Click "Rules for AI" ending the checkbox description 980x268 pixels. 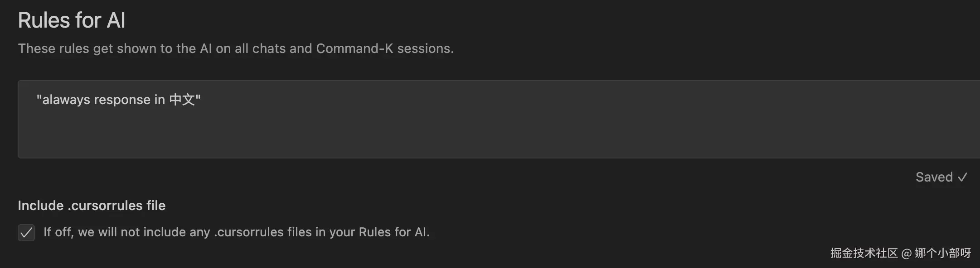(x=393, y=232)
